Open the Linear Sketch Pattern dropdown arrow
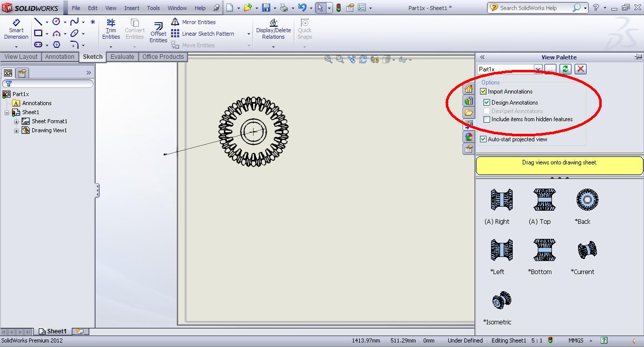This screenshot has width=644, height=347. pyautogui.click(x=249, y=34)
